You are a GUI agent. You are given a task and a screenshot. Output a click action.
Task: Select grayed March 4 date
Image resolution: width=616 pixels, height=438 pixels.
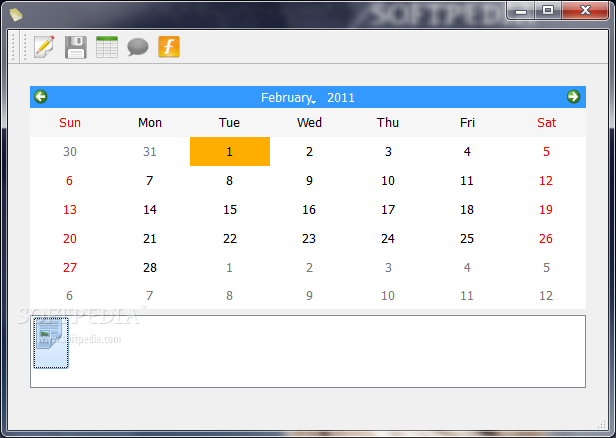coord(467,268)
